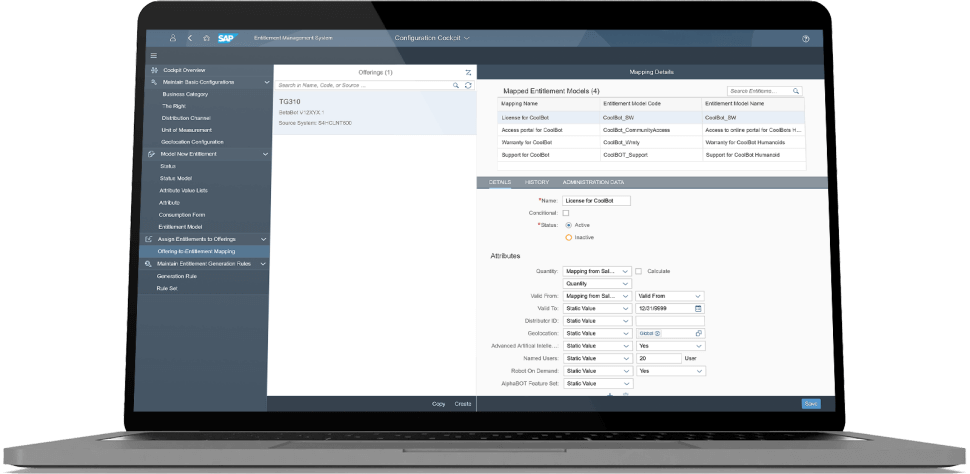970x474 pixels.
Task: Switch to the HISTORY tab
Action: pyautogui.click(x=537, y=183)
